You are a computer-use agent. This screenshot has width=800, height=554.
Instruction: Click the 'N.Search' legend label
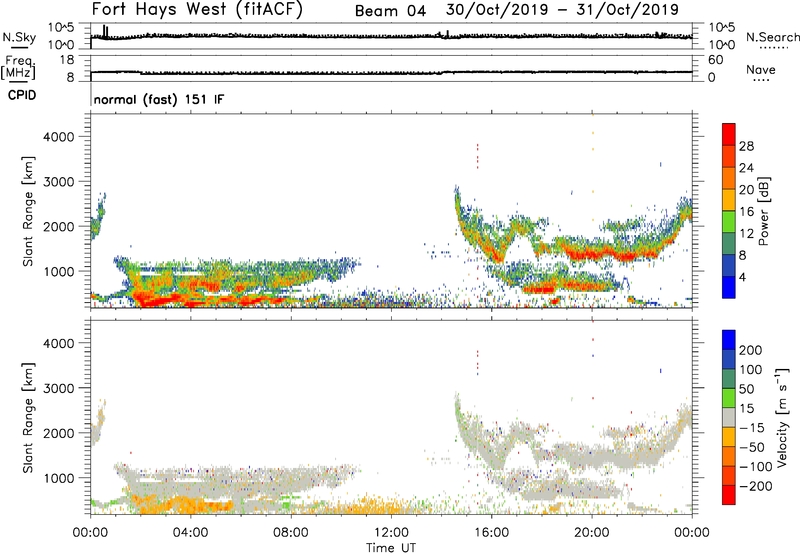[772, 37]
